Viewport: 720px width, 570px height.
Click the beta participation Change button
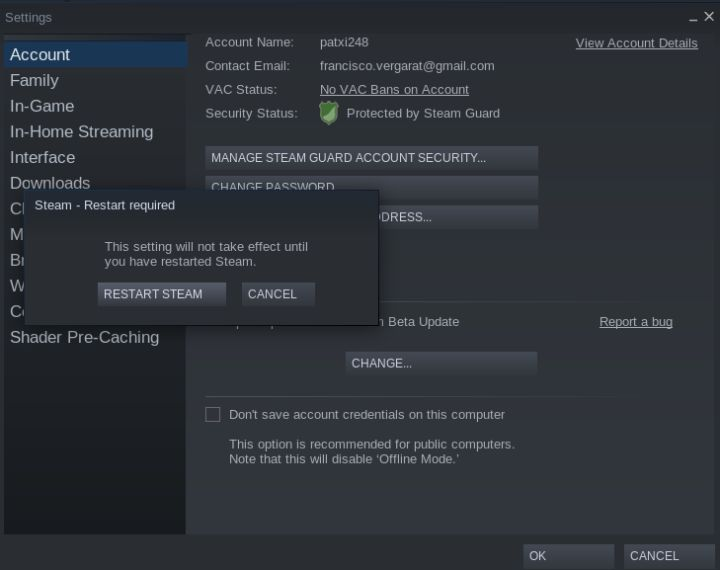click(x=441, y=363)
